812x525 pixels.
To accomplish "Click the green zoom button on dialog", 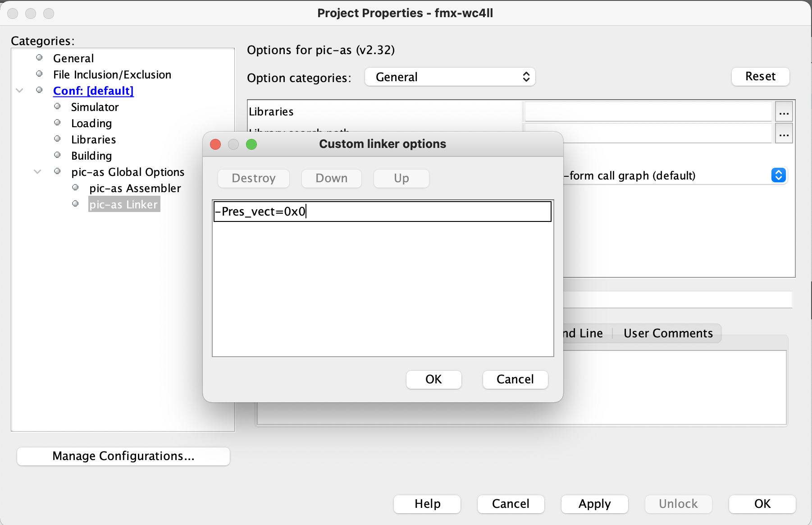I will point(251,144).
